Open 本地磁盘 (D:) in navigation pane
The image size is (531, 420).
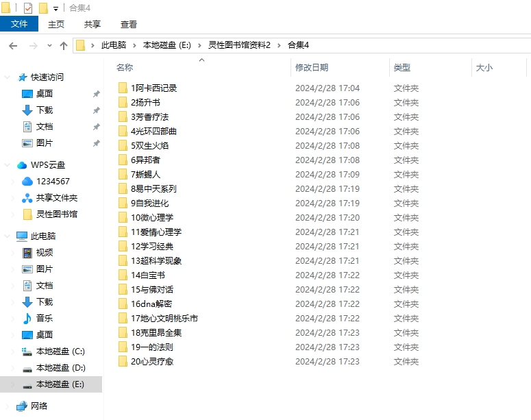click(x=60, y=368)
